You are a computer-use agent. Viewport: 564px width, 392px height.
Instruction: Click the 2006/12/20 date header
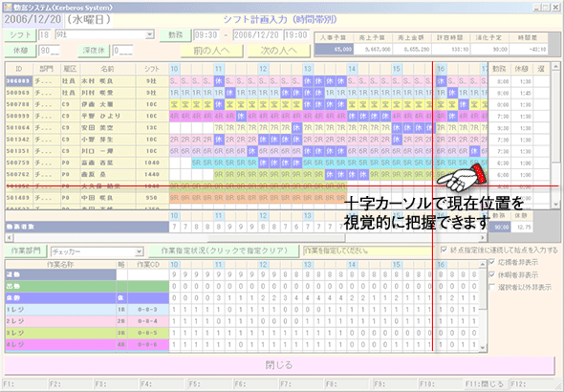33,20
